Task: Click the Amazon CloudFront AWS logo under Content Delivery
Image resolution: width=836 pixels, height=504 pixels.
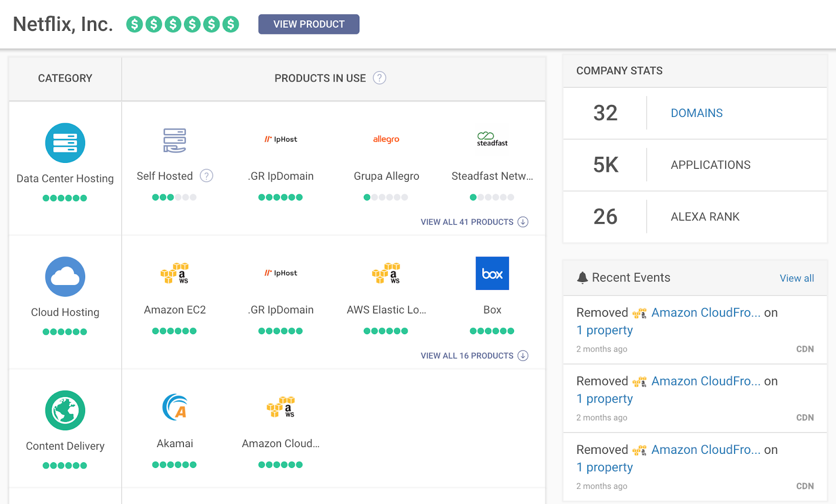Action: (281, 407)
